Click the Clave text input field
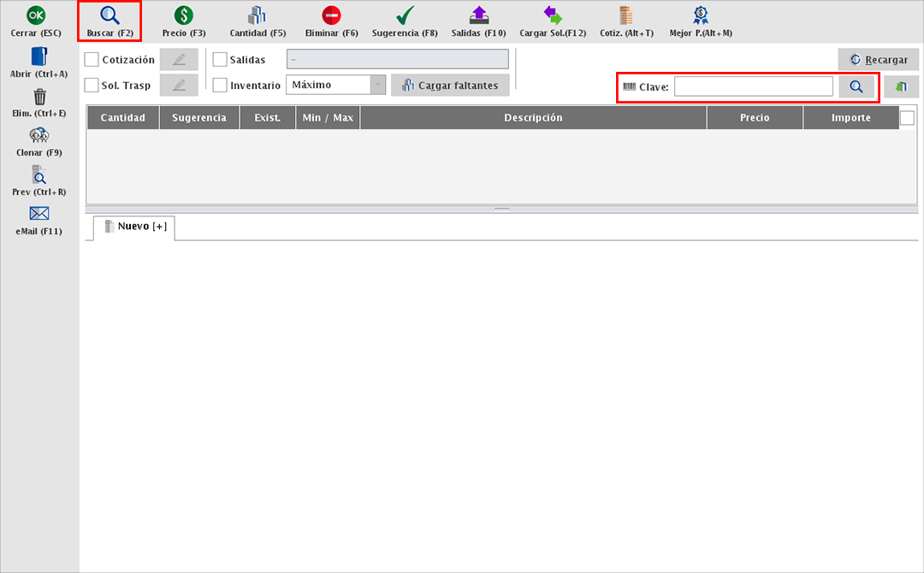 click(753, 87)
